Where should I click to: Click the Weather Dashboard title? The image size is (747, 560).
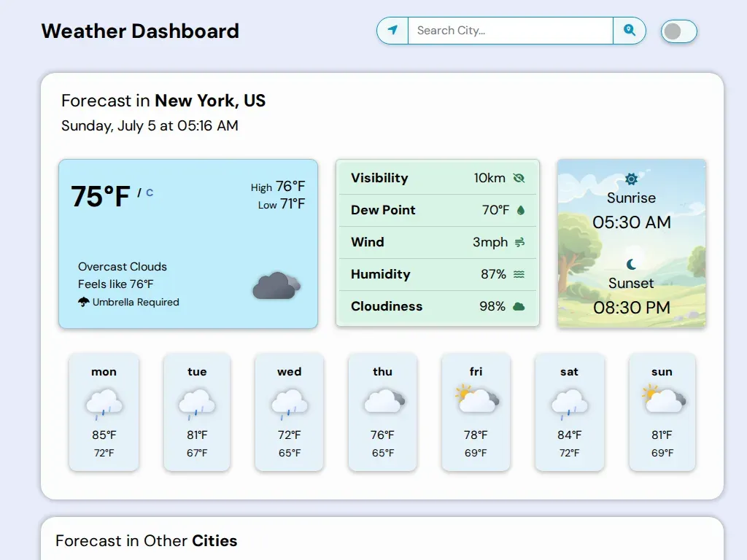click(x=140, y=31)
